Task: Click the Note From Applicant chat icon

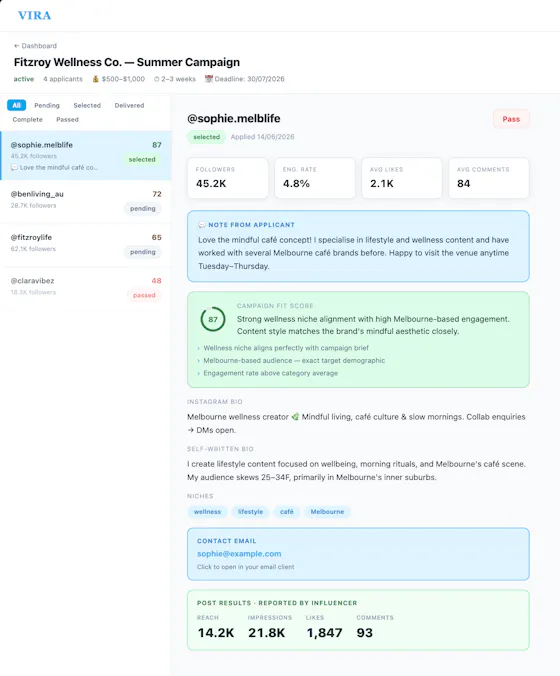Action: point(202,225)
